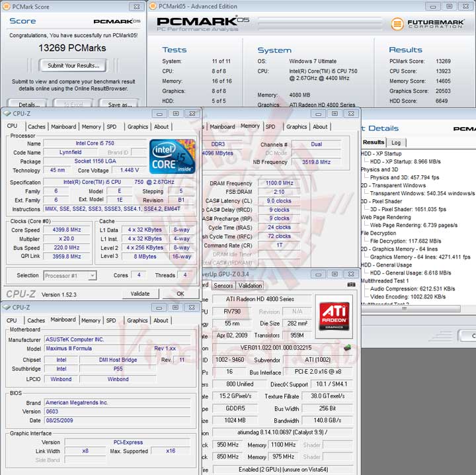Open Graphics tab in bottom CPU-Z window
Screen dimensions: 476x475
pyautogui.click(x=138, y=320)
